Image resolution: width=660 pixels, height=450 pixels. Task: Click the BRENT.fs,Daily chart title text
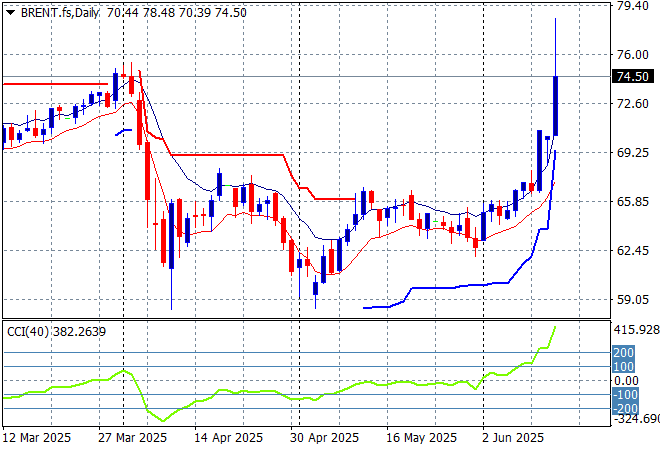tap(60, 13)
